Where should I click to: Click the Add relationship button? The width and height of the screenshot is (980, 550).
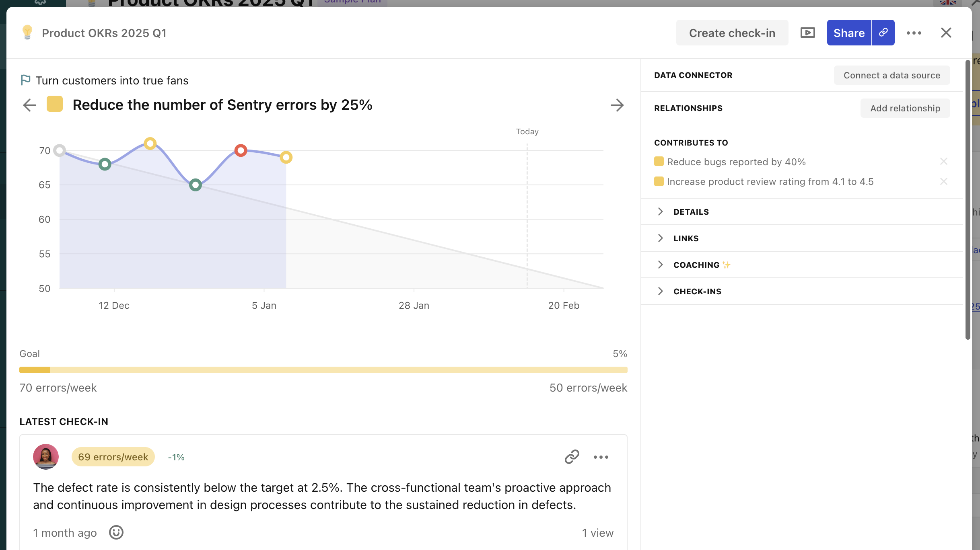coord(905,108)
